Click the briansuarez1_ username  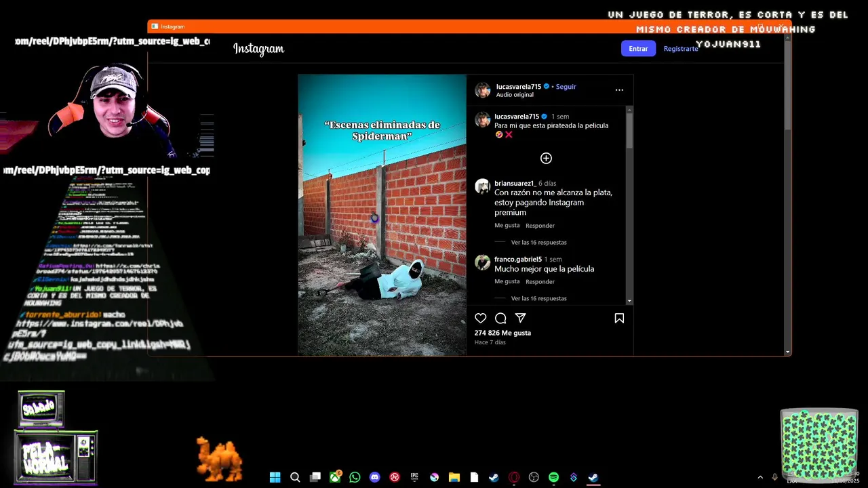click(515, 183)
